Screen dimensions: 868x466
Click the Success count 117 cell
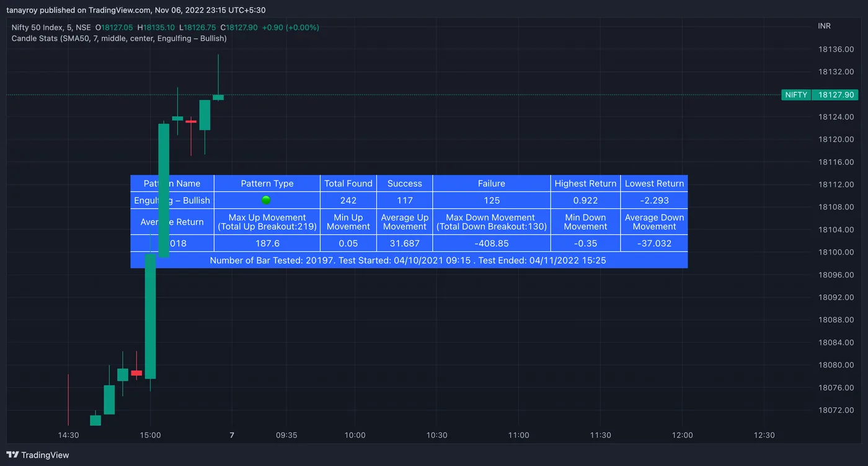tap(405, 201)
